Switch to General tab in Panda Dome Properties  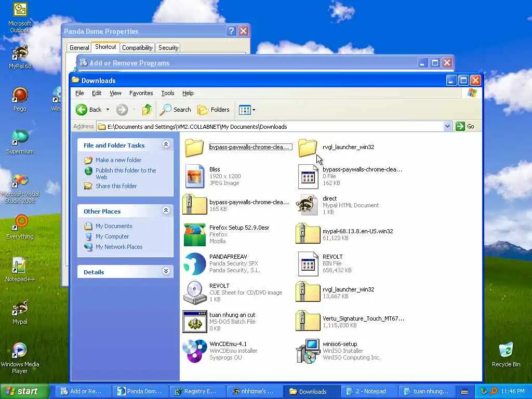[79, 47]
